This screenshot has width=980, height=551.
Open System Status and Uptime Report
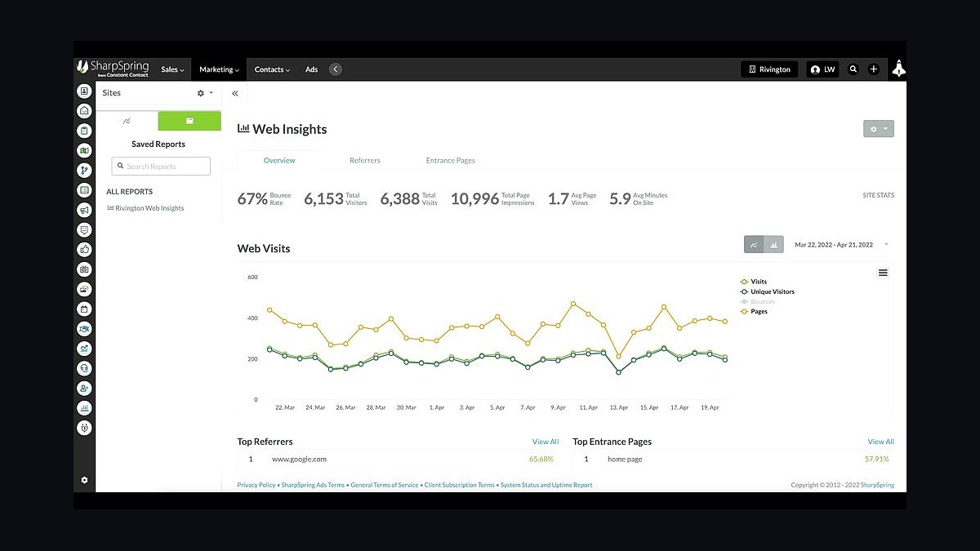[x=546, y=485]
